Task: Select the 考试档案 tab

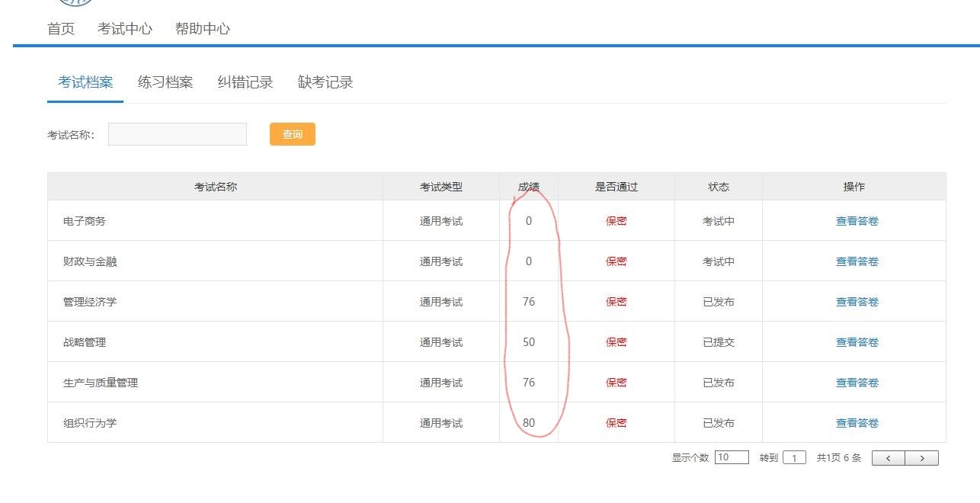Action: 85,82
